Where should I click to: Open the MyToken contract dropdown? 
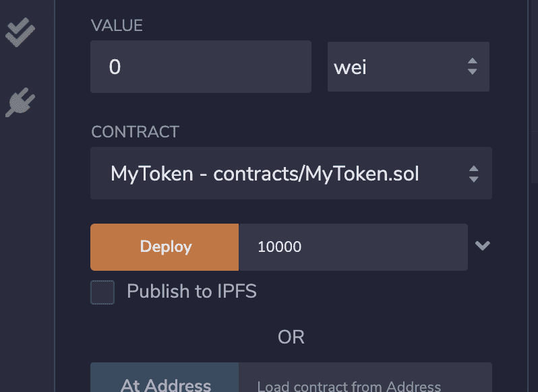[291, 174]
